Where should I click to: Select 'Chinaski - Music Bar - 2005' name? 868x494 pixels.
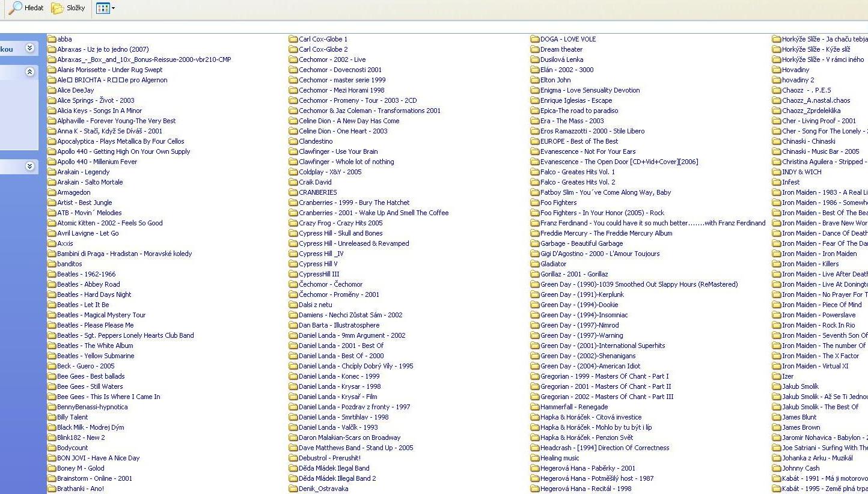(x=821, y=151)
